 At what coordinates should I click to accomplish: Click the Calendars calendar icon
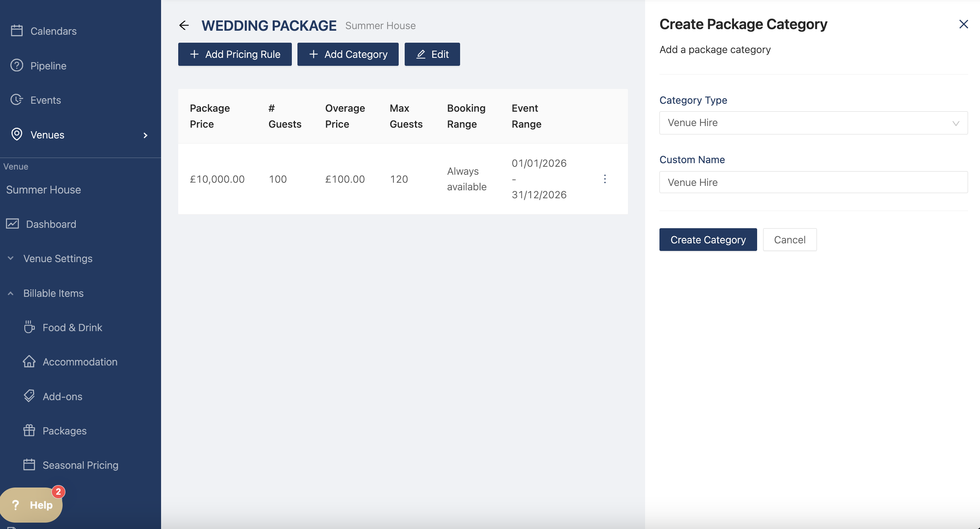point(17,31)
